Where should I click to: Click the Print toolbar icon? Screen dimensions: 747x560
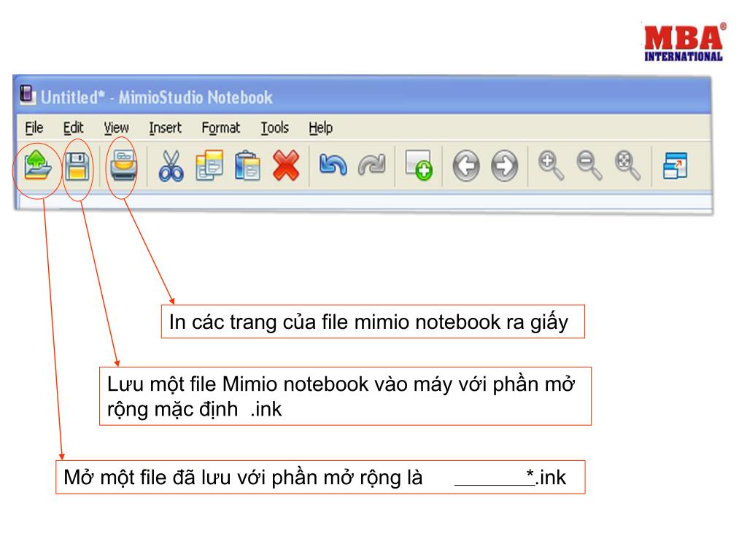point(123,166)
